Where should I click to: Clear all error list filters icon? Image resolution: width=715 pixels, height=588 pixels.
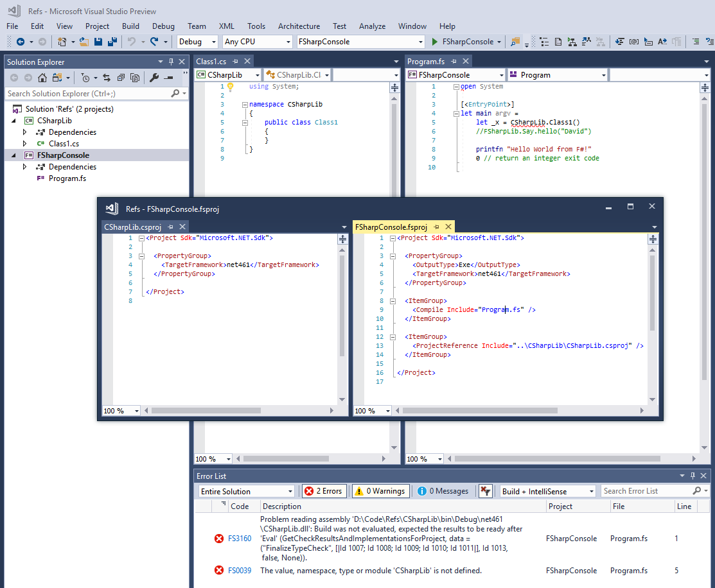point(485,491)
